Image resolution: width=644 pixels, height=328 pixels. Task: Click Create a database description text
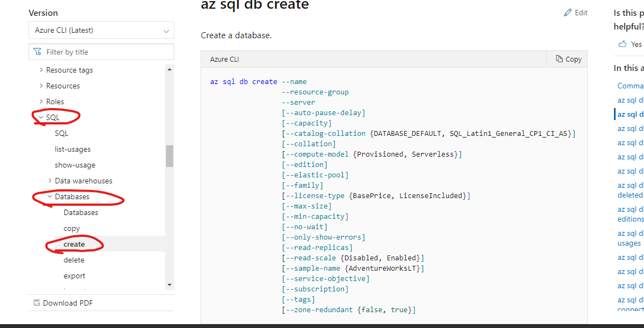tap(236, 35)
